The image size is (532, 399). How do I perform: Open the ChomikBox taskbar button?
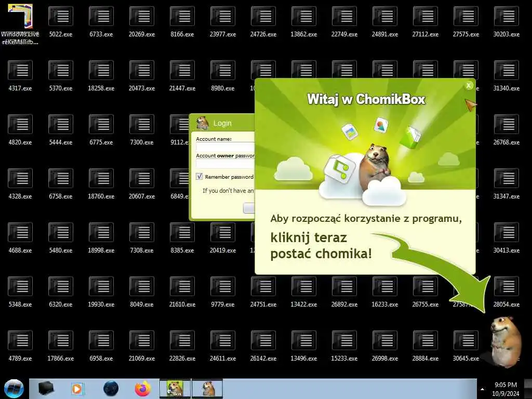[175, 389]
